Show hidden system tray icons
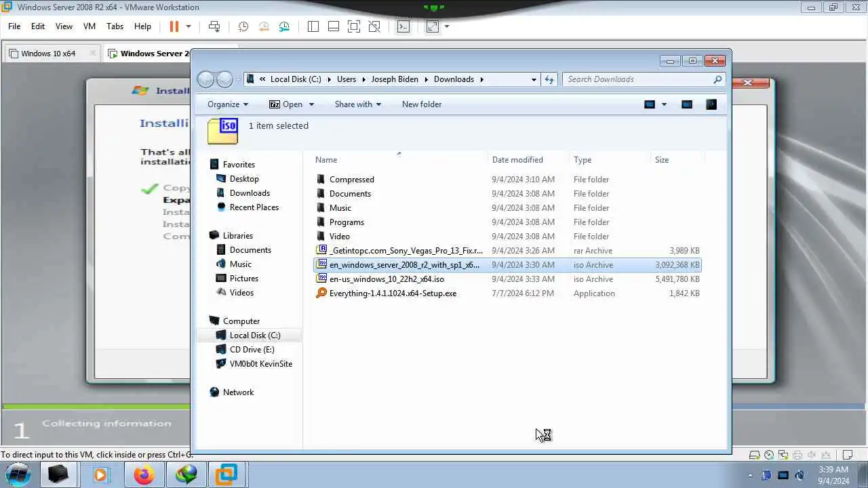Screen dimensions: 868x488 click(750, 475)
